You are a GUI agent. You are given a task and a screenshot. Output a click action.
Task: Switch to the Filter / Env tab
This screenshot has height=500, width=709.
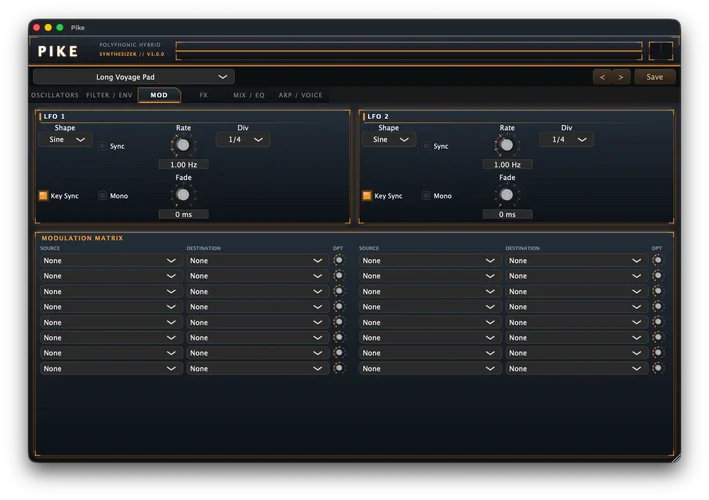tap(109, 95)
